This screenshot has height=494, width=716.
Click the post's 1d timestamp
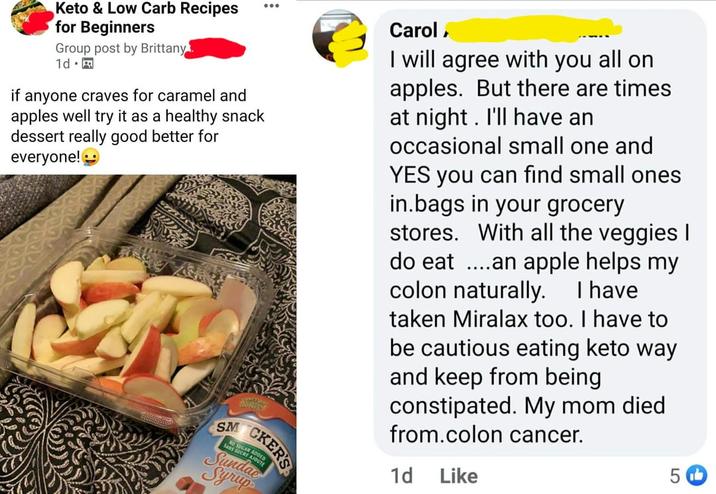(x=63, y=64)
